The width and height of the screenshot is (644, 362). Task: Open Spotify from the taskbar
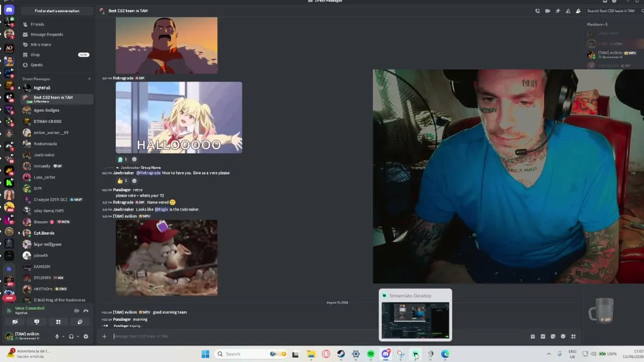pos(371,354)
